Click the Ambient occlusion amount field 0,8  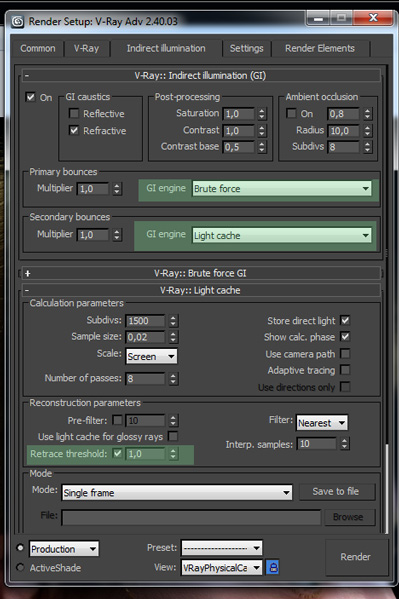coord(344,114)
